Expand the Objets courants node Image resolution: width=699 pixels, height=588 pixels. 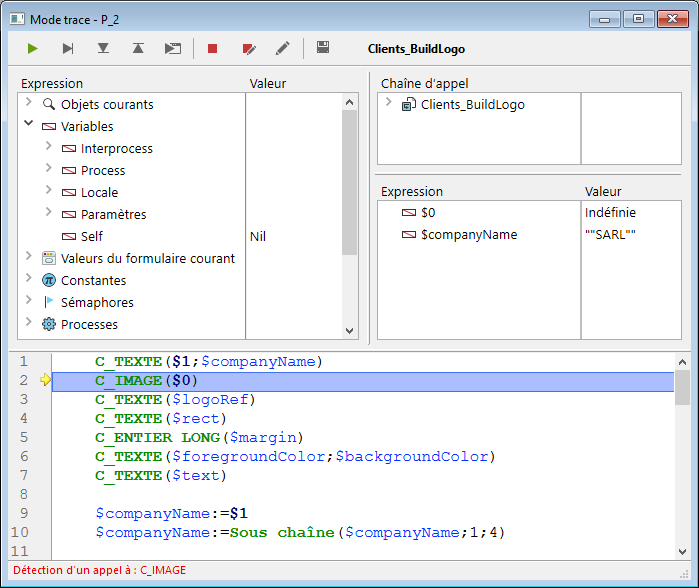pyautogui.click(x=28, y=103)
